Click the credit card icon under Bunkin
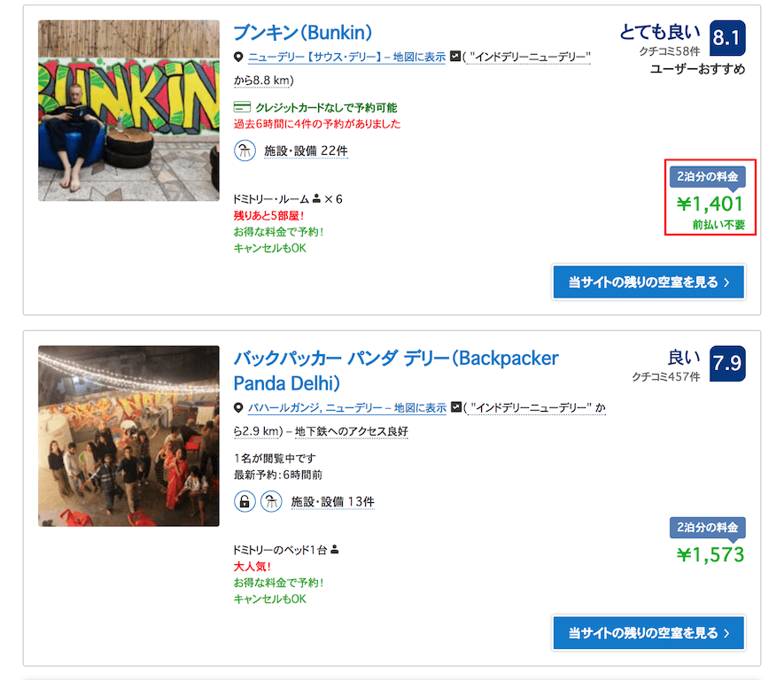 pyautogui.click(x=242, y=107)
